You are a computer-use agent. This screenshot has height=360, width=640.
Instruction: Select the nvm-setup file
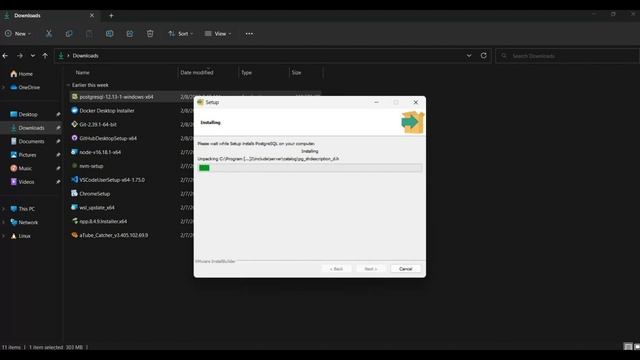coord(91,166)
